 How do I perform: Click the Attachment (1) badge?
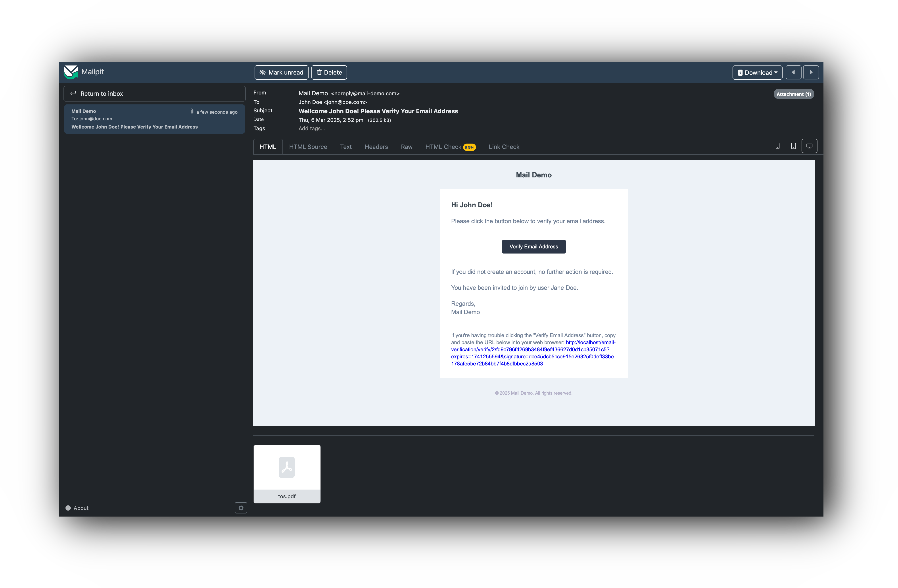pyautogui.click(x=793, y=94)
